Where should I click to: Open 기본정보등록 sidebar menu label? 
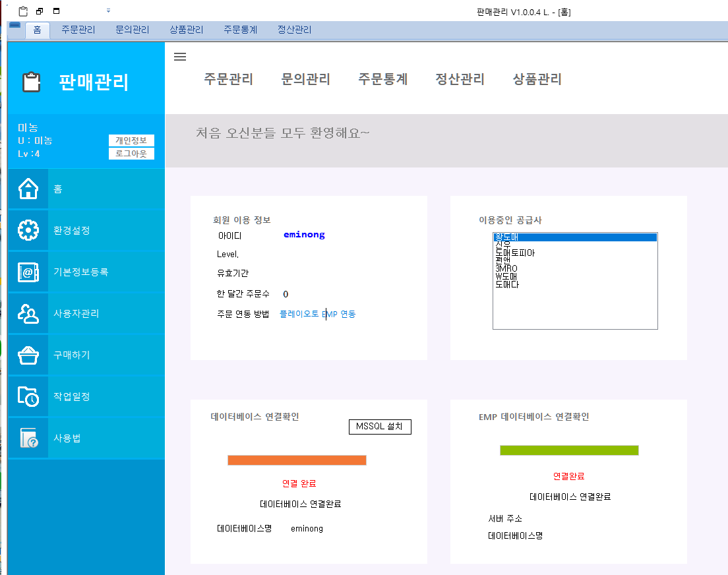[81, 272]
